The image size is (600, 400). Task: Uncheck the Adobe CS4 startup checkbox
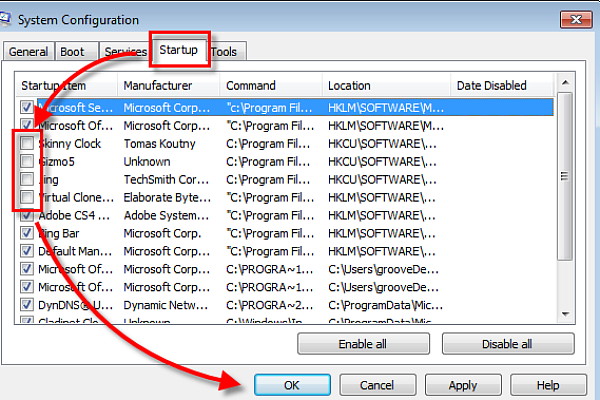point(27,215)
